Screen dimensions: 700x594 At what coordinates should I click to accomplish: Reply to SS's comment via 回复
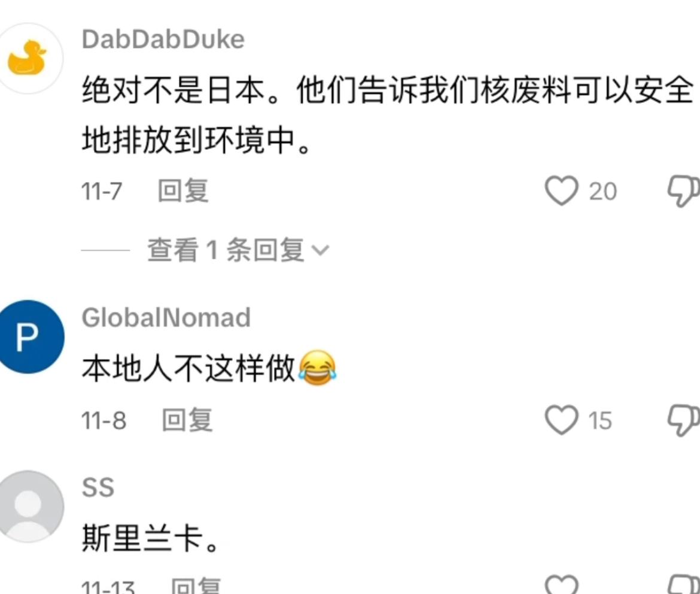196,586
